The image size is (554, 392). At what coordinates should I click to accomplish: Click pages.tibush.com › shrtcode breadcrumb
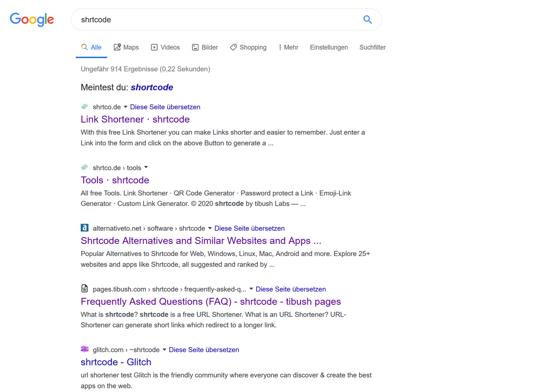pos(169,289)
